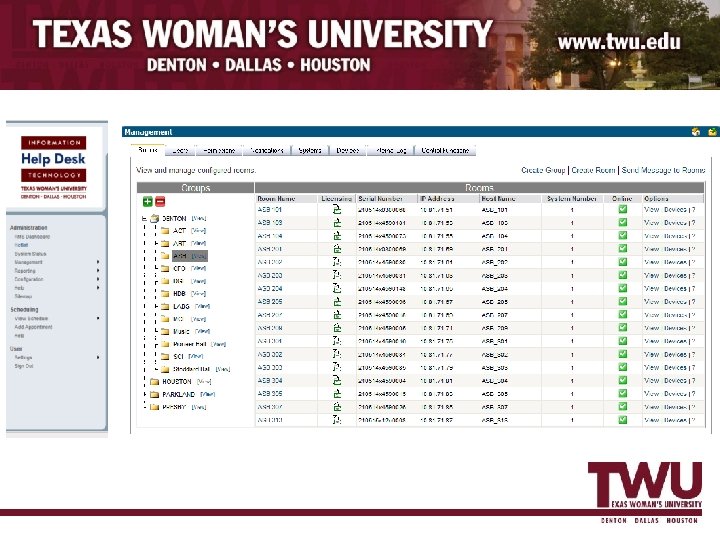
Task: Click host name ASB_304 cell
Action: click(495, 381)
